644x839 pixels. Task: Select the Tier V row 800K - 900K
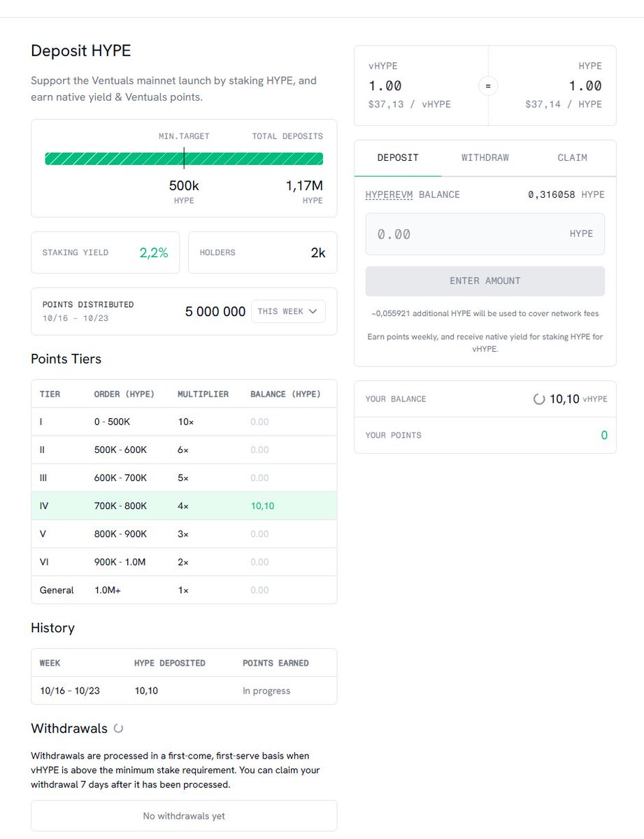184,534
